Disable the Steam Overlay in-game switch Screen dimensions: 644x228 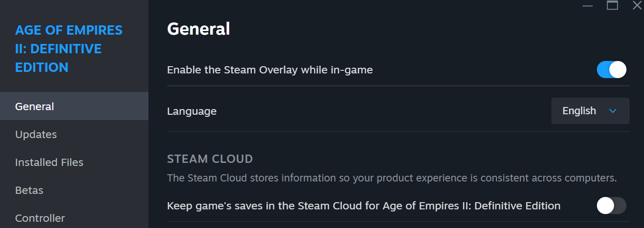[x=611, y=69]
